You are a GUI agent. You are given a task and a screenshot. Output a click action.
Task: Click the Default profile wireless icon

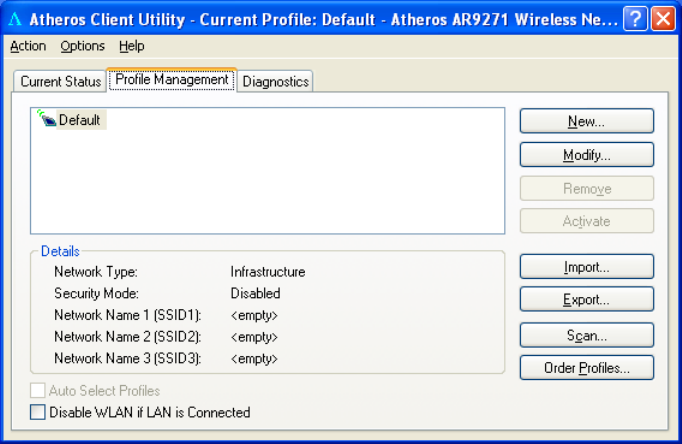coord(47,118)
